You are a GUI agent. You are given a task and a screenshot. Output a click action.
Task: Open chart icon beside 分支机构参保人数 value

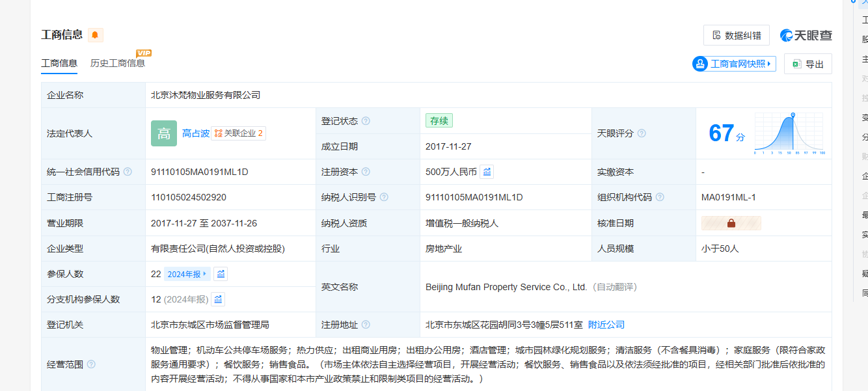tap(219, 299)
